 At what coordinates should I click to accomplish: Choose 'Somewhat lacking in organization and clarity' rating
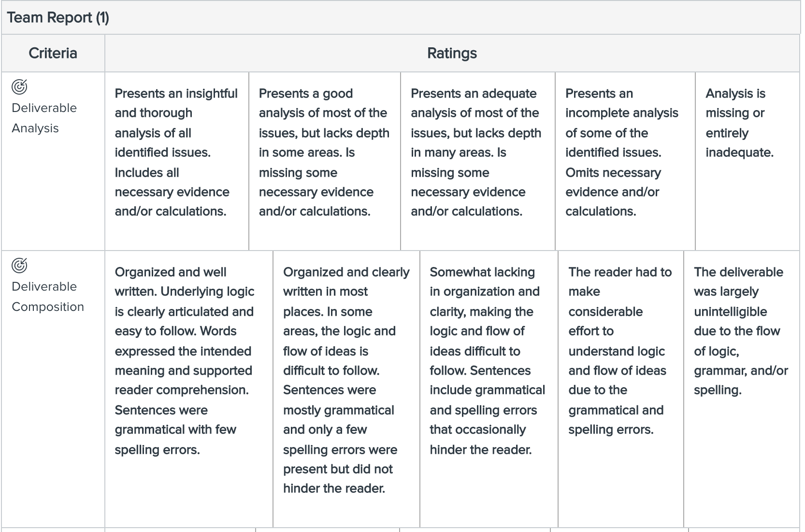tap(489, 389)
